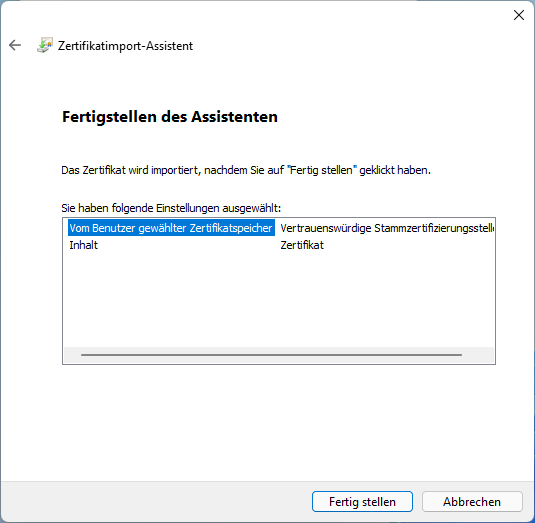Image resolution: width=535 pixels, height=523 pixels.
Task: Click the horizontal scrollbar thumb in settings list
Action: 271,355
